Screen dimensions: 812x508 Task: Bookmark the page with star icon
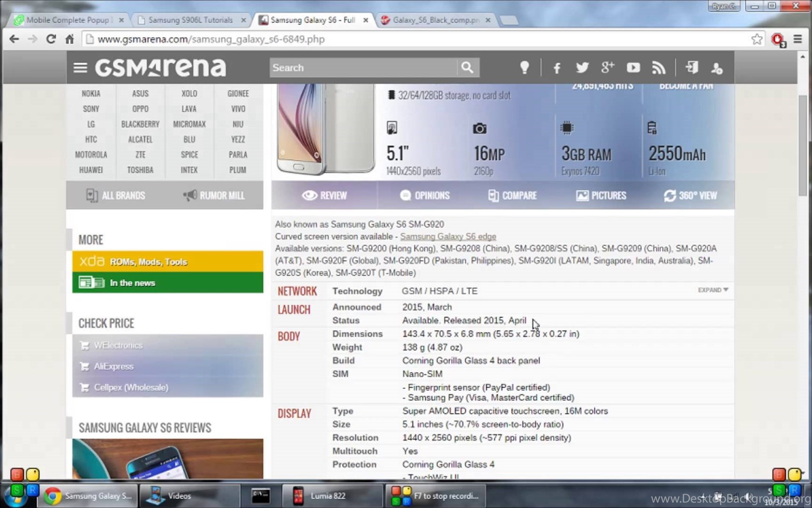tap(757, 39)
